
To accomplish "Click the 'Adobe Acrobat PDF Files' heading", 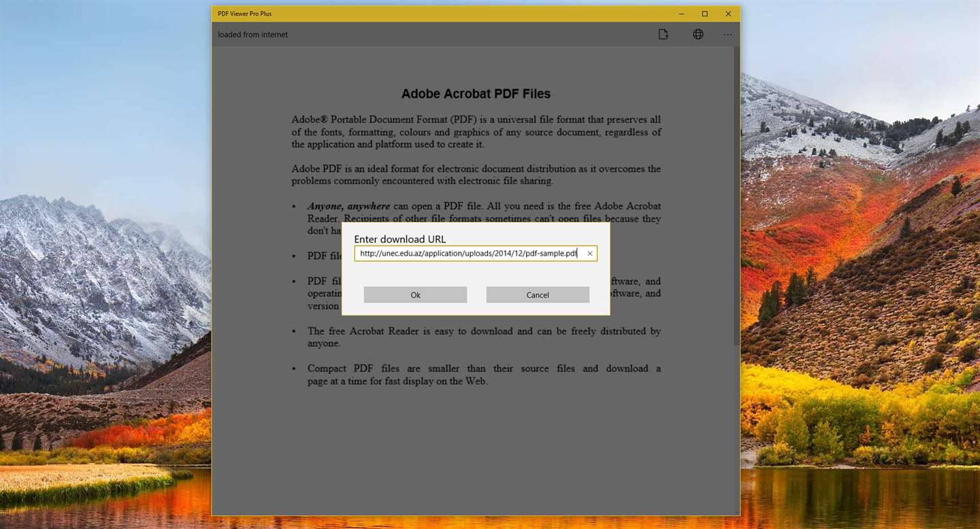I will (476, 94).
